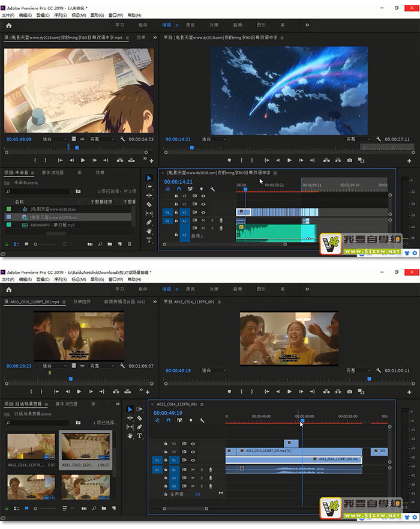Mute track A1 in the 对话场景剪辑 timeline
Viewport: 420px width, 529px height.
coord(193,470)
